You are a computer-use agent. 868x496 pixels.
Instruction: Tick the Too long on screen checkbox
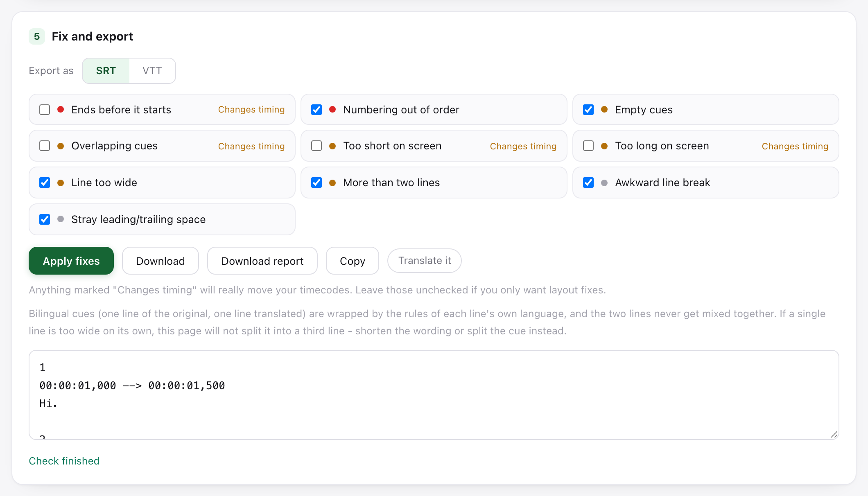(x=588, y=146)
